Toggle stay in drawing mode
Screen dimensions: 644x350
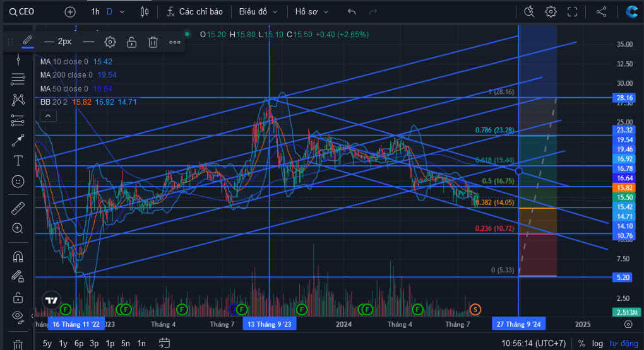pyautogui.click(x=18, y=277)
